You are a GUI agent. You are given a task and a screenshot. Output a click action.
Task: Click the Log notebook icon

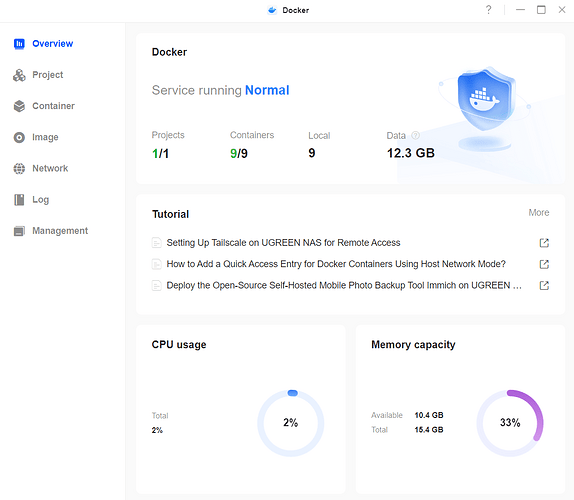pos(19,200)
